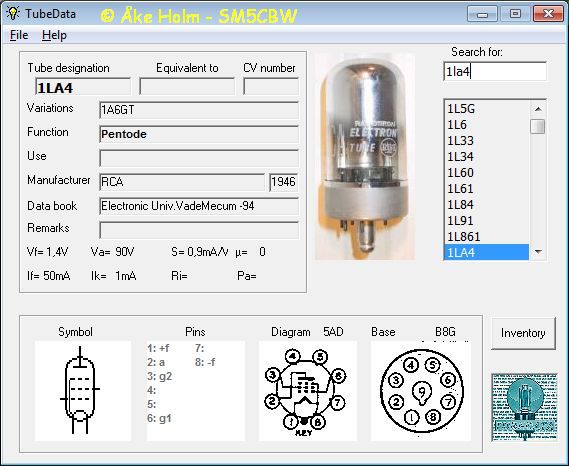This screenshot has width=569, height=466.
Task: Click the tube list scrollbar thumb
Action: pyautogui.click(x=538, y=126)
